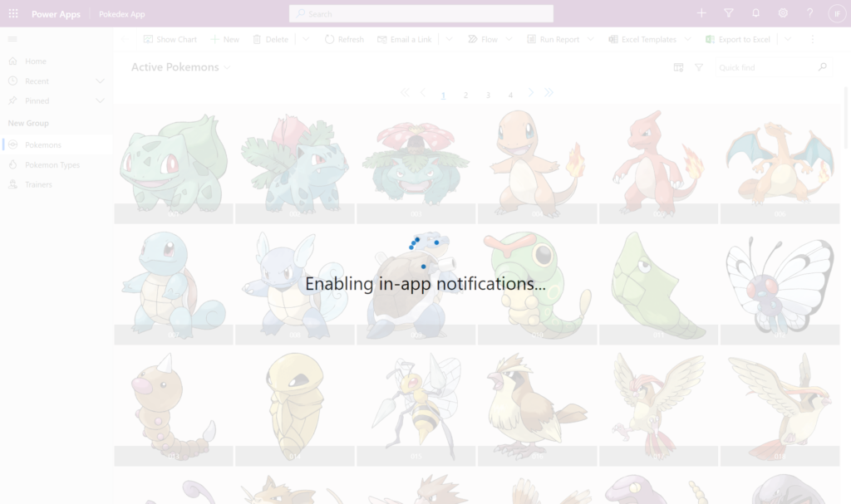Open advanced find funnel in top header
Viewport: 851px width, 504px height.
point(728,13)
